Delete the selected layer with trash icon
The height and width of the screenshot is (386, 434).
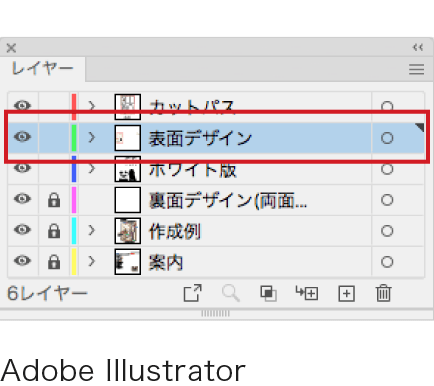(383, 293)
